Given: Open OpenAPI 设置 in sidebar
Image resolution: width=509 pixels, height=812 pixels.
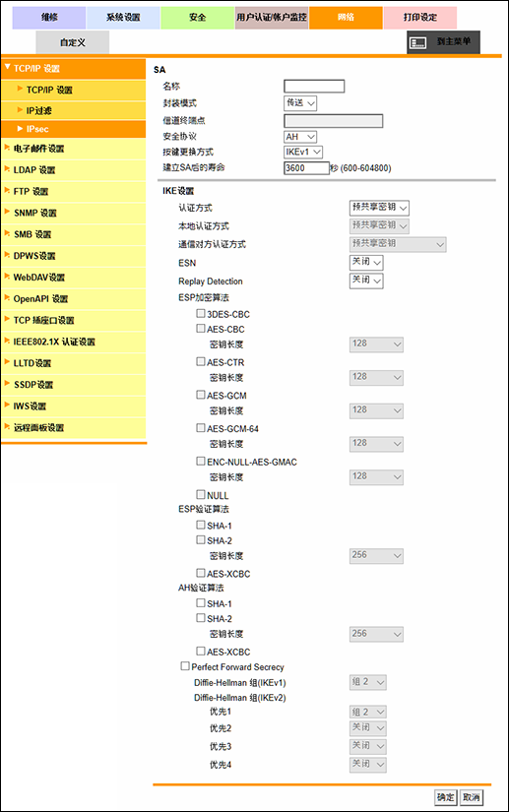Looking at the screenshot, I should 74,299.
